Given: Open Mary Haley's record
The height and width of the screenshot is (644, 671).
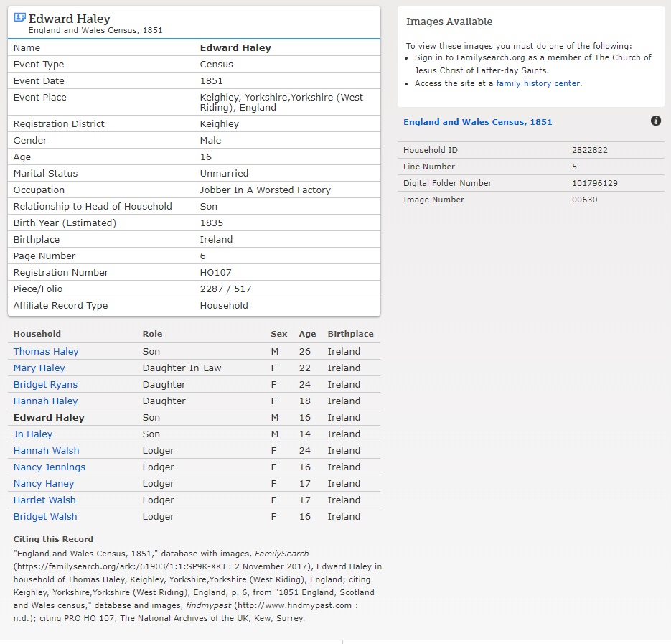Looking at the screenshot, I should point(39,368).
